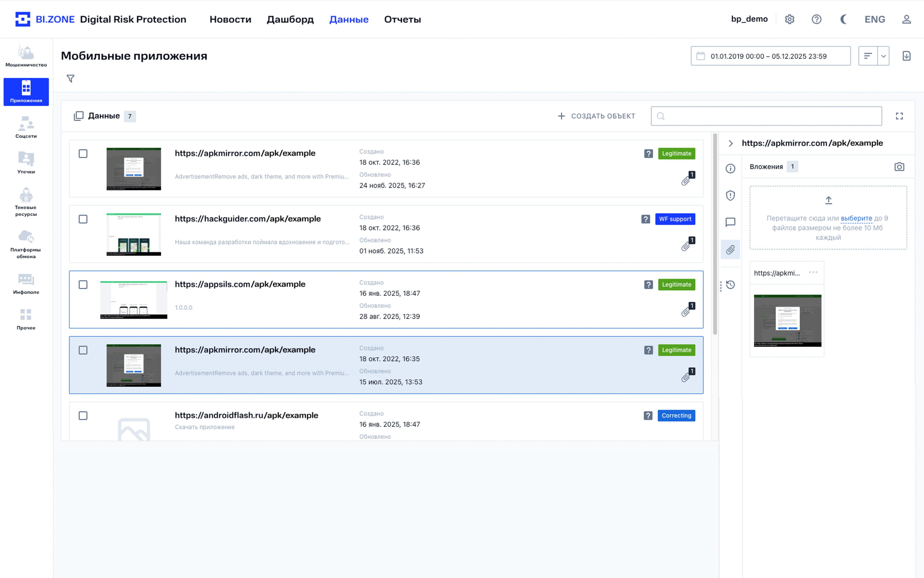Toggle dark theme moon icon
Image resolution: width=924 pixels, height=578 pixels.
click(x=843, y=19)
